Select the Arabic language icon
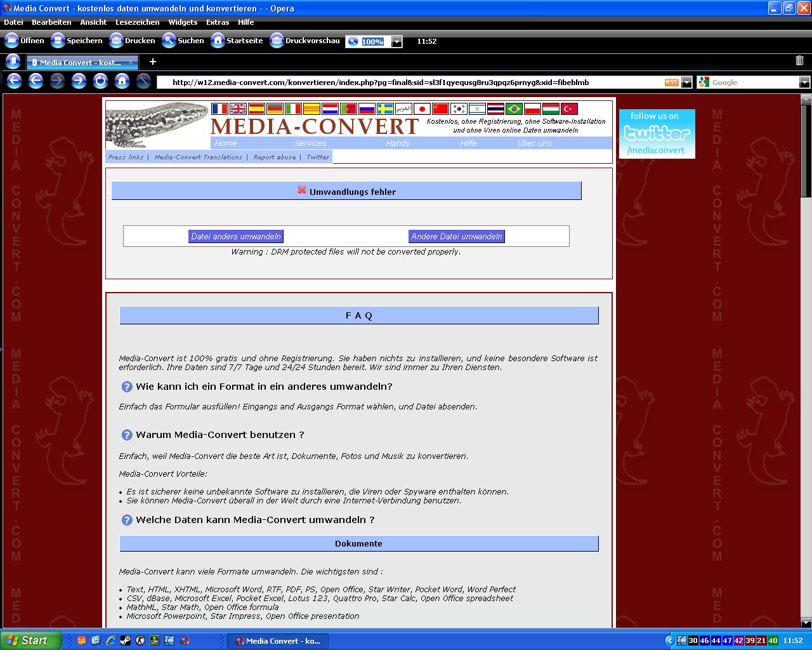The width and height of the screenshot is (812, 650). (x=403, y=109)
